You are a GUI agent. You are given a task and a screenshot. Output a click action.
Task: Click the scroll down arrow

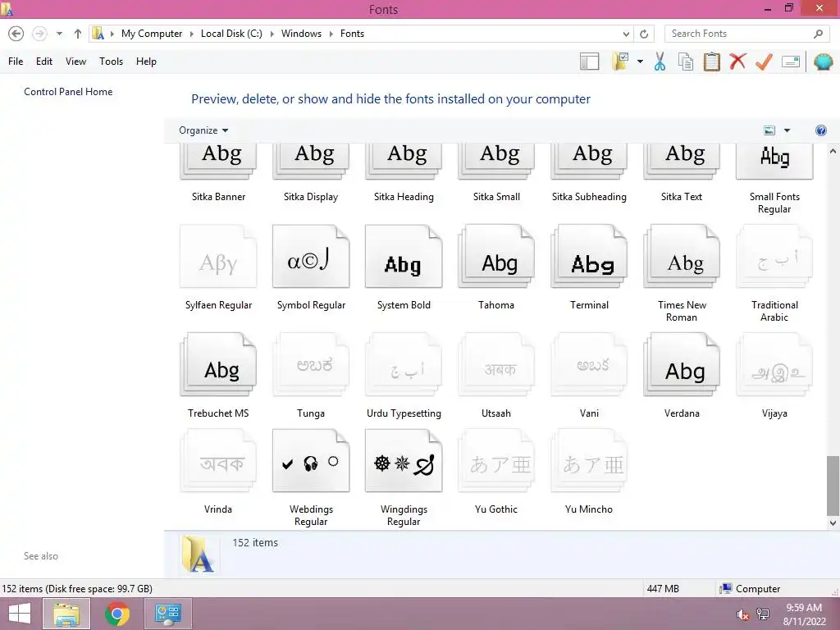pos(833,523)
